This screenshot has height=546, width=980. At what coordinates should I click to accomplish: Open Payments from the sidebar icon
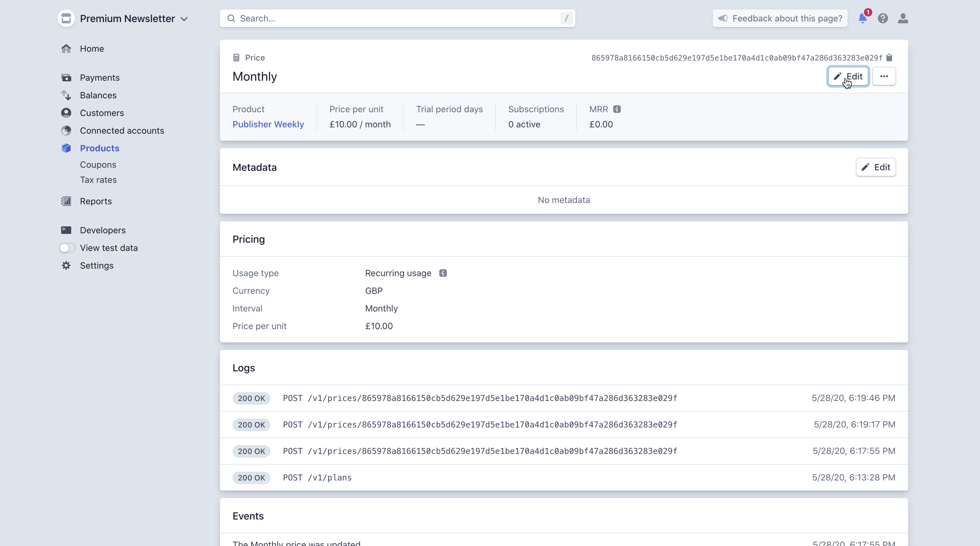[66, 78]
